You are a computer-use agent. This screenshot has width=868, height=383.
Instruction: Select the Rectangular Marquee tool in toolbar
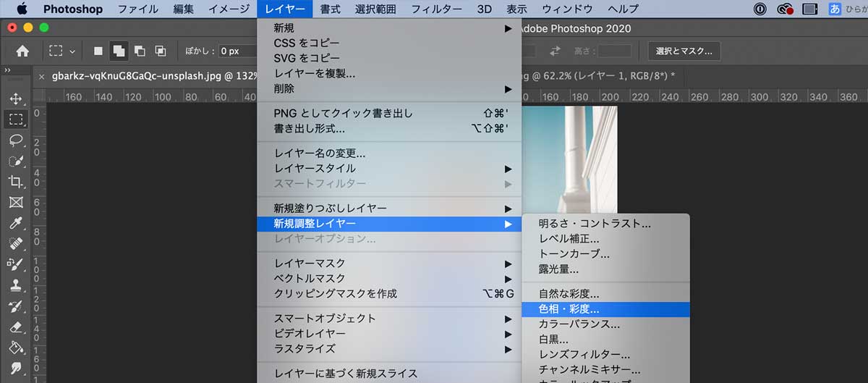16,119
